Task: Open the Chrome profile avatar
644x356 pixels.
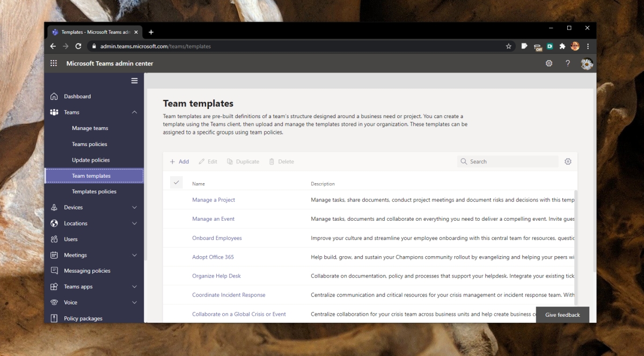Action: (575, 46)
